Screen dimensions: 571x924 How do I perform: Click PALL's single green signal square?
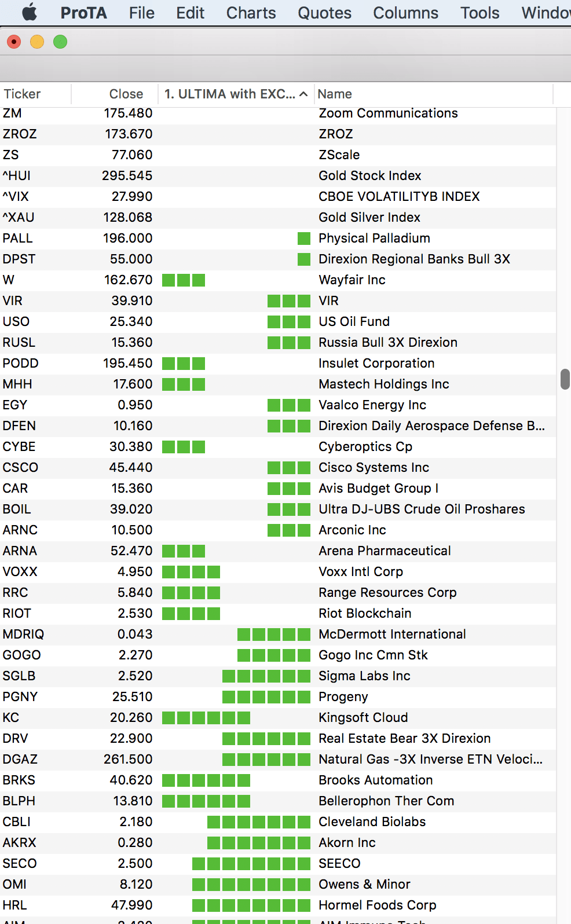pyautogui.click(x=304, y=238)
